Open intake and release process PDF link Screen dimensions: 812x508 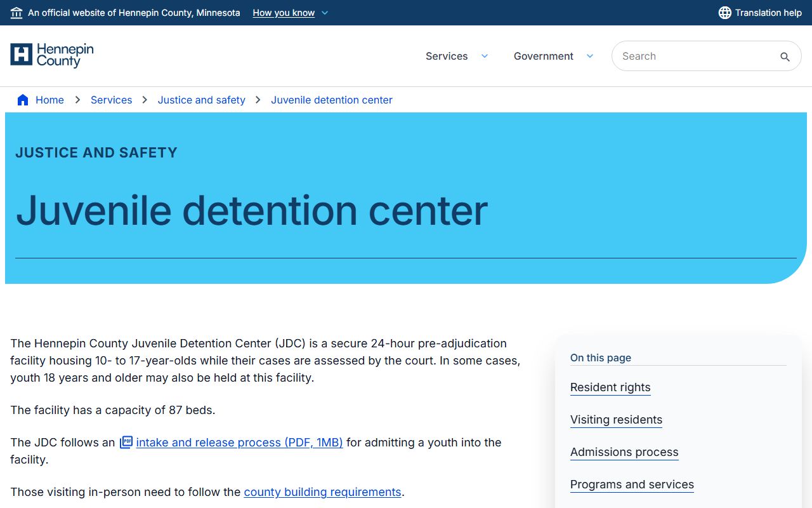(x=239, y=442)
